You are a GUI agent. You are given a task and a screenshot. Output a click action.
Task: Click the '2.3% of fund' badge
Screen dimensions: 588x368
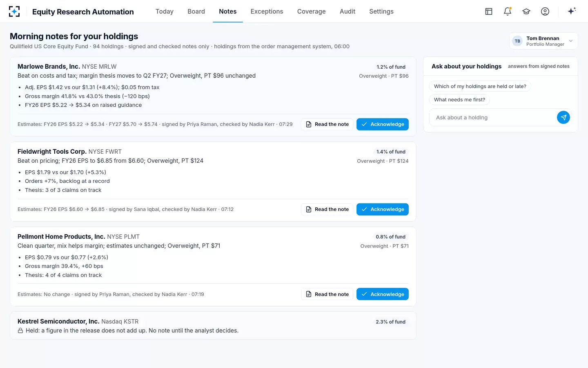coord(391,322)
